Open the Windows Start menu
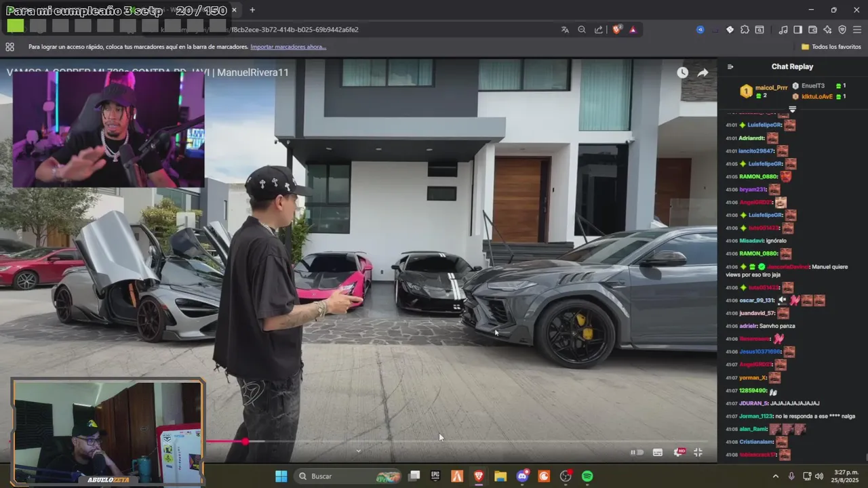868x488 pixels. click(x=281, y=476)
